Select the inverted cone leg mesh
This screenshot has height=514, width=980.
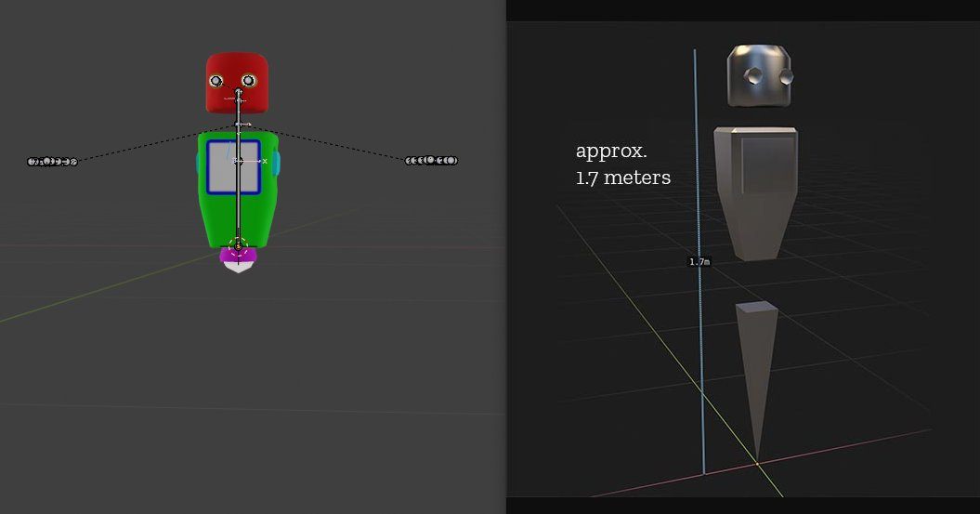(757, 381)
